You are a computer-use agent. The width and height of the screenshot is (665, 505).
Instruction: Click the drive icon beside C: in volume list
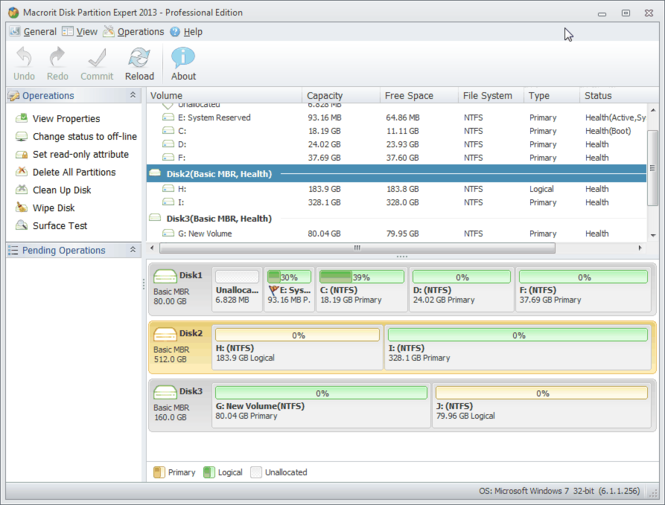click(x=168, y=131)
